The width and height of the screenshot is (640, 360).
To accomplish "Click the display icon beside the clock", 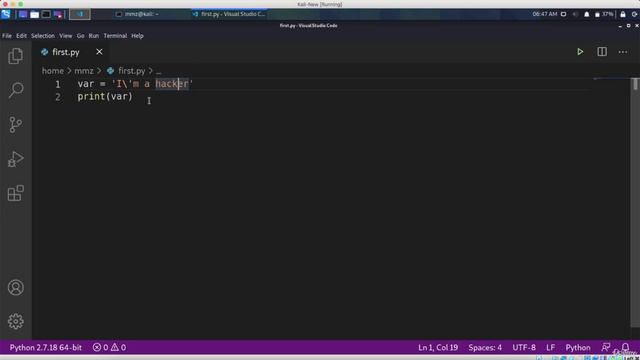I will (563, 14).
